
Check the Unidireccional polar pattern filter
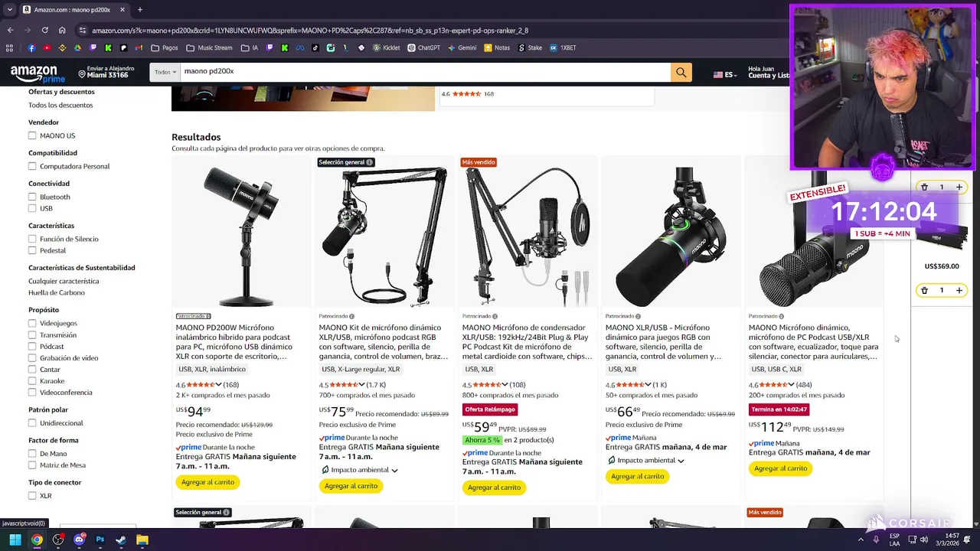(32, 422)
